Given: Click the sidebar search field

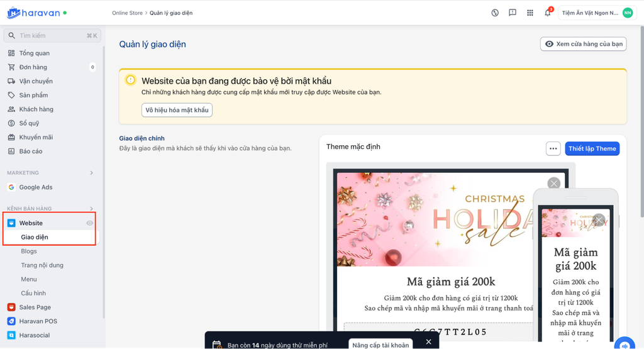Looking at the screenshot, I should [52, 36].
